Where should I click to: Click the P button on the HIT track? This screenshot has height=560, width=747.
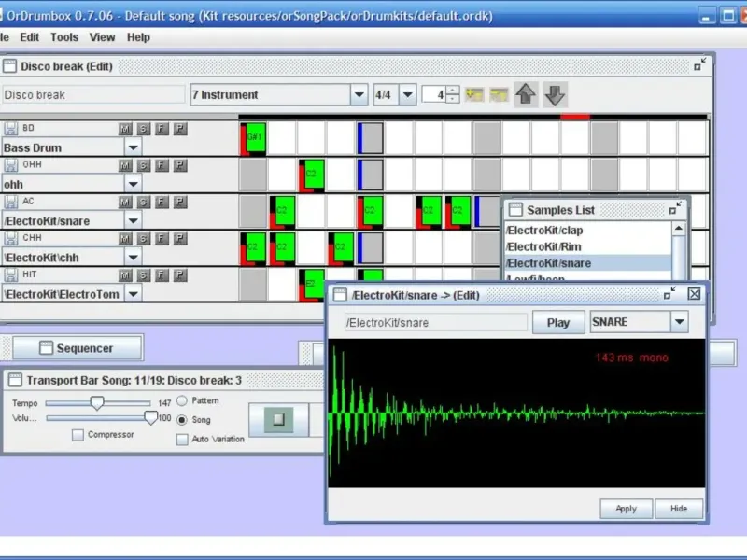(179, 275)
